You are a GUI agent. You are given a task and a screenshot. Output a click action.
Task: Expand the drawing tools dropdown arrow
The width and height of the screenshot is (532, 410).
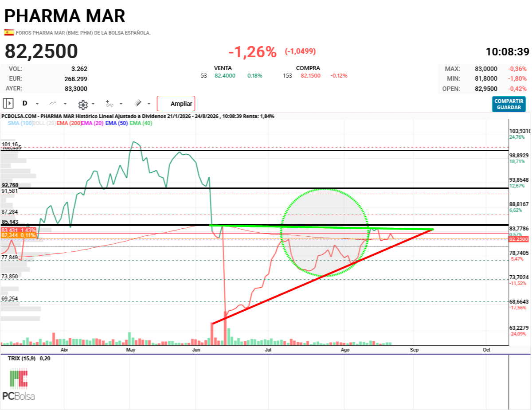tap(149, 104)
